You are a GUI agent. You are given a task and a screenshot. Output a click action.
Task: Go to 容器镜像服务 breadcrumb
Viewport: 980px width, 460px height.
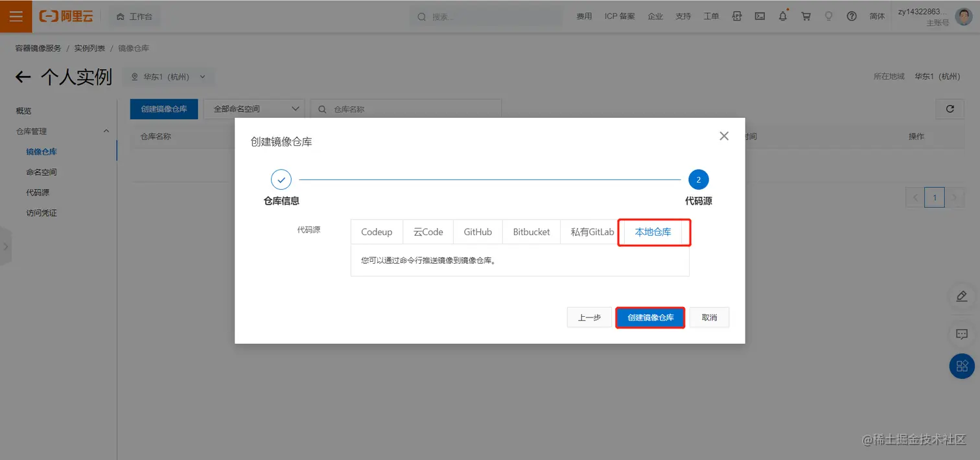tap(38, 49)
